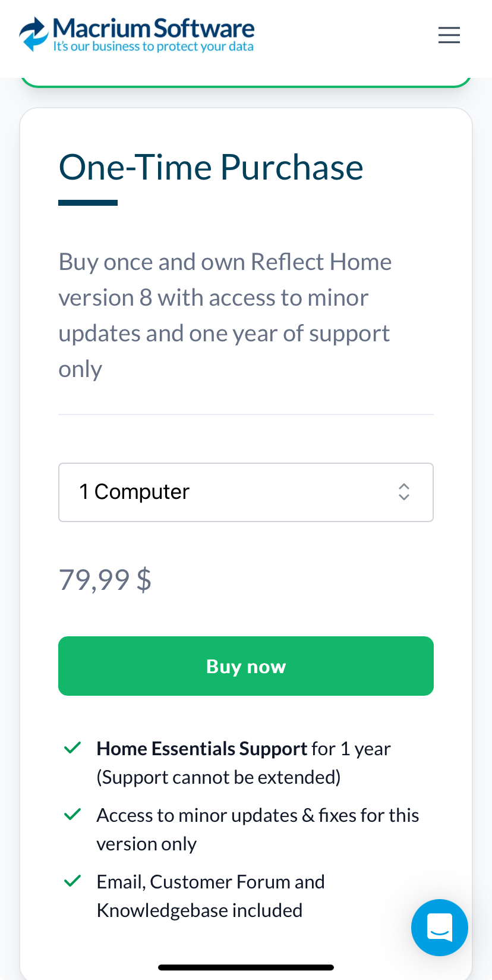
Task: Click the bold Home Essentials Support text
Action: [x=202, y=749]
